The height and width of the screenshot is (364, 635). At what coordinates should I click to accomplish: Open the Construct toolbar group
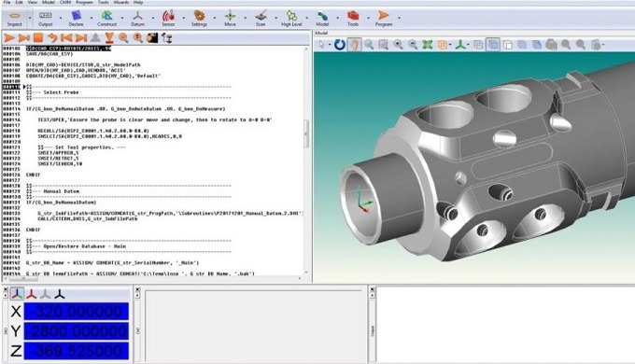(x=106, y=19)
